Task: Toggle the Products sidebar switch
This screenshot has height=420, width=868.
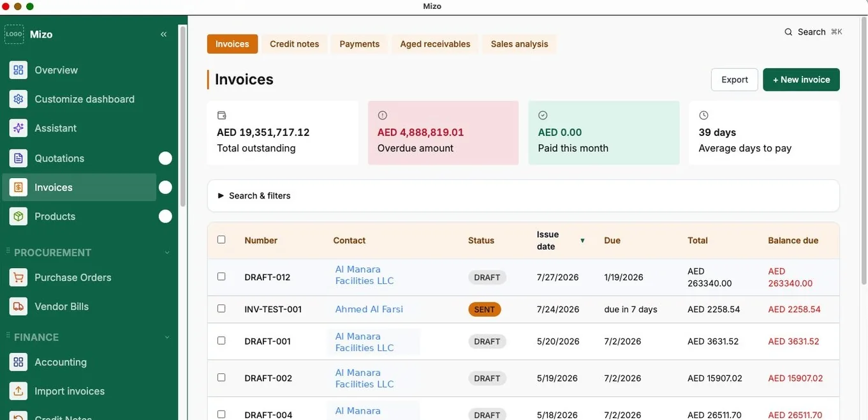Action: (x=165, y=216)
